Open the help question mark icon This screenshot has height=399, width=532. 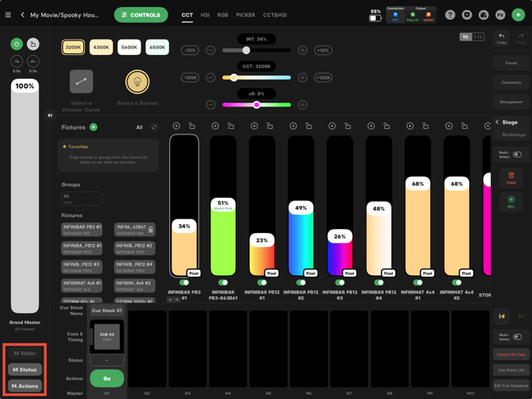pyautogui.click(x=450, y=15)
